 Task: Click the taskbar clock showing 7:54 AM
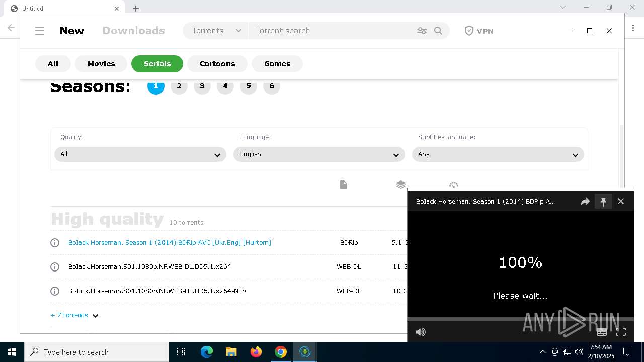601,352
